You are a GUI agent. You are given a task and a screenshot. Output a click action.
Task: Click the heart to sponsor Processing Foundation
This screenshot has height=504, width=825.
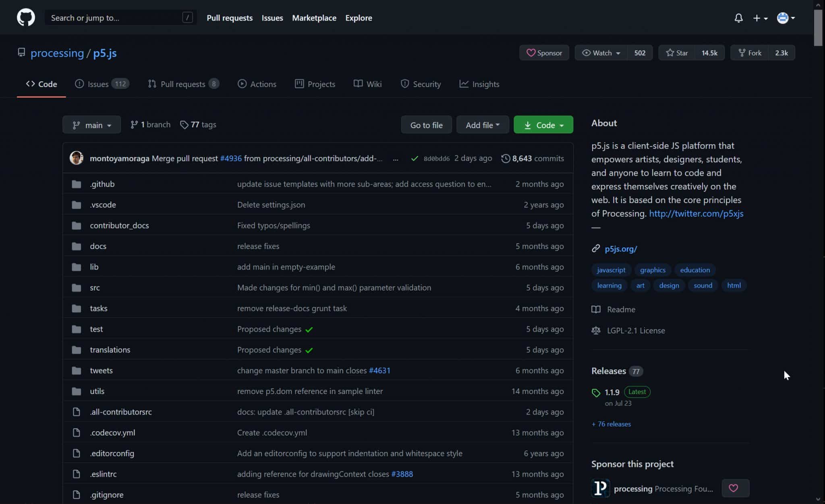click(x=735, y=488)
